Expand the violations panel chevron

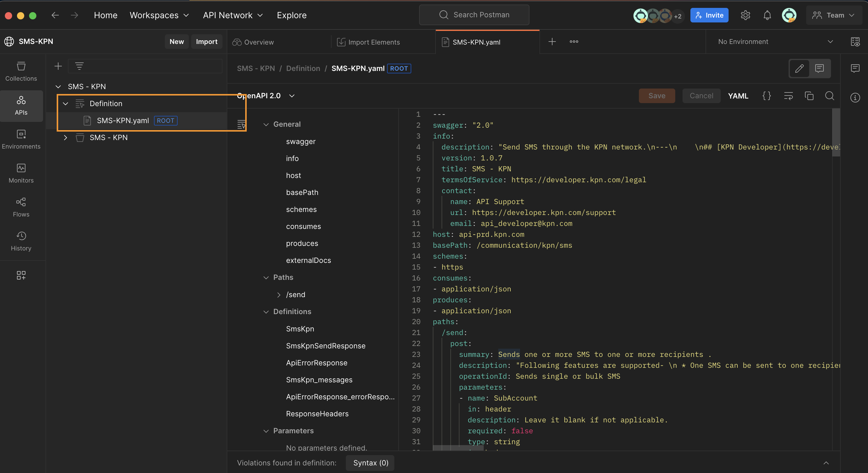pyautogui.click(x=826, y=463)
